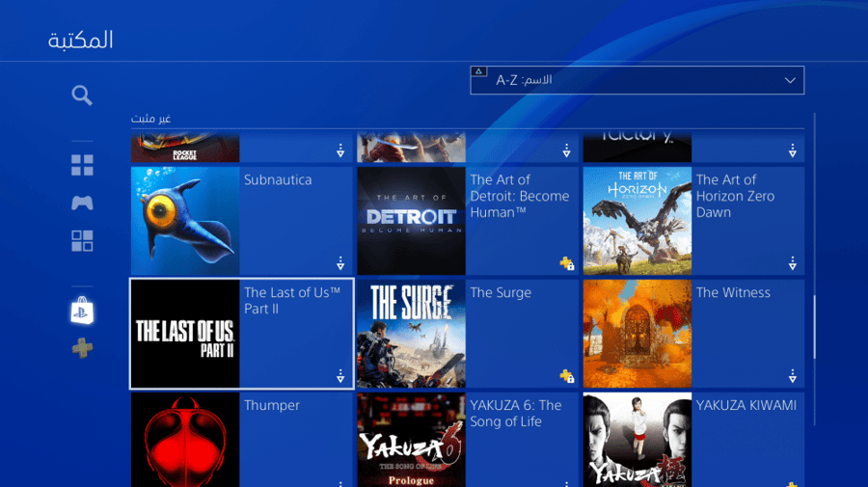
Task: Click download icon on Art of Horizon Zero Dawn
Action: point(792,263)
